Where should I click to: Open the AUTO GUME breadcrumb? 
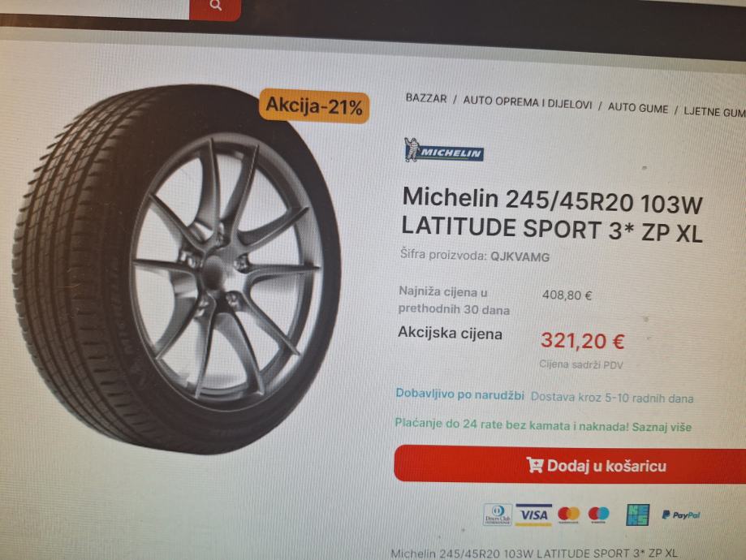click(x=638, y=108)
